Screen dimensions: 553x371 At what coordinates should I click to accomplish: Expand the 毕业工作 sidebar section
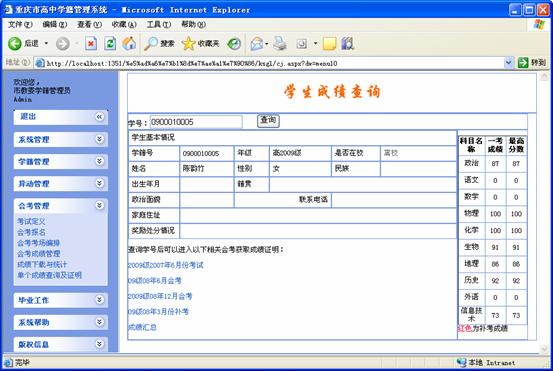tap(100, 300)
